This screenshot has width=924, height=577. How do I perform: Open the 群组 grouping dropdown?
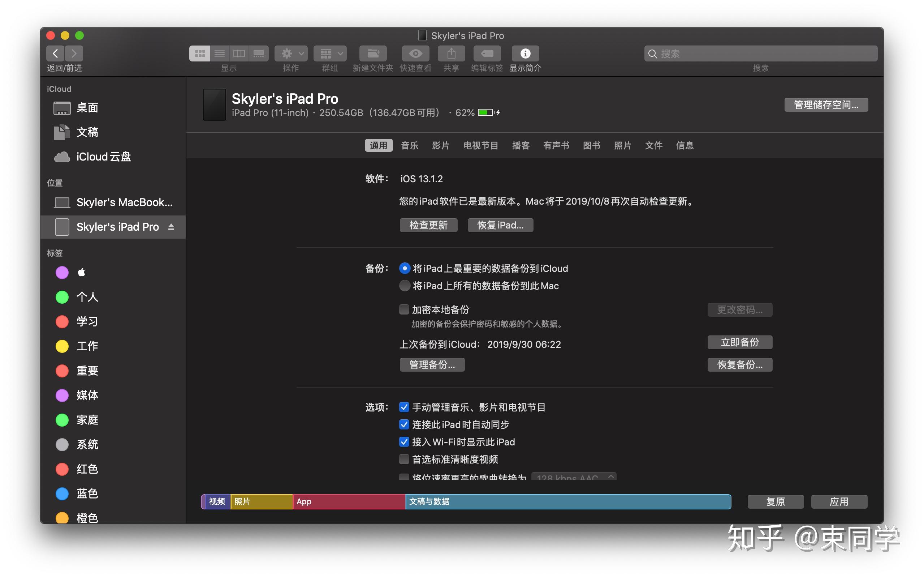[330, 54]
